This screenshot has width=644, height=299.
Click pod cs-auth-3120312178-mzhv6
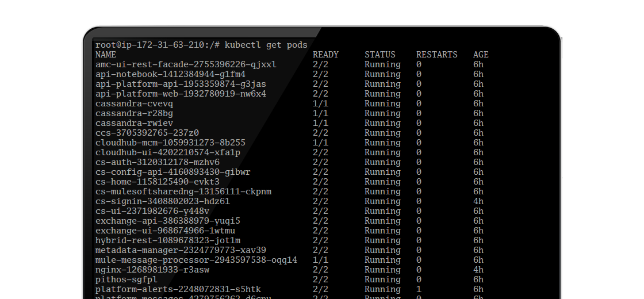pos(158,162)
